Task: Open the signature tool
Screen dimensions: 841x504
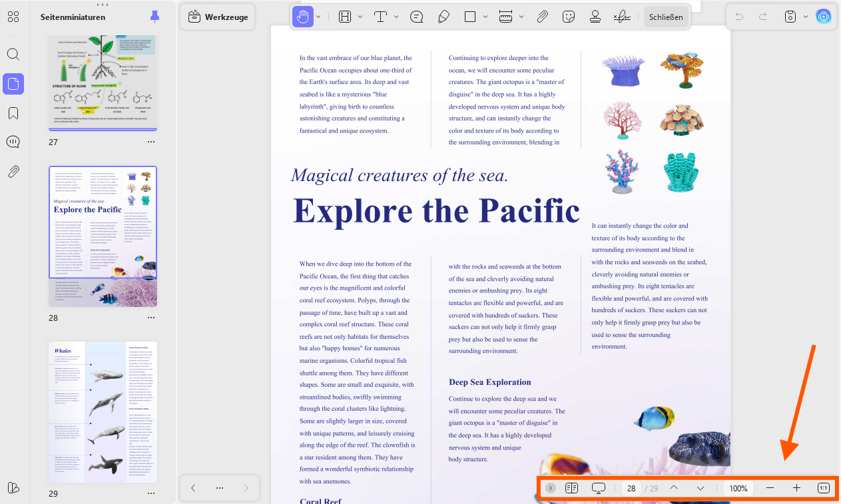Action: click(x=622, y=17)
